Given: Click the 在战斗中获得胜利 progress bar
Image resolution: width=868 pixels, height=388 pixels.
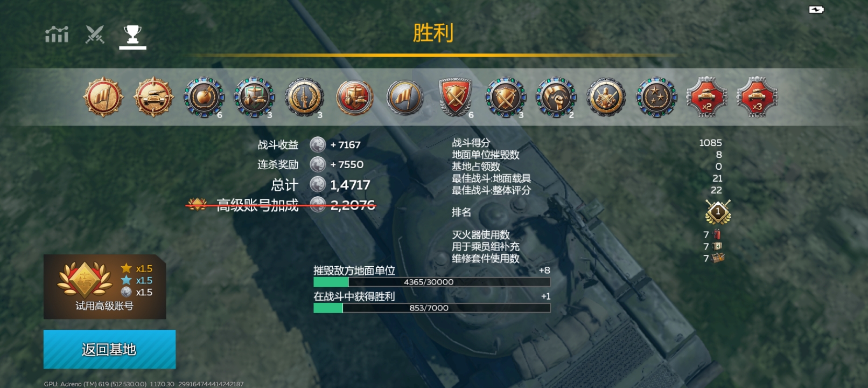Looking at the screenshot, I should point(432,308).
